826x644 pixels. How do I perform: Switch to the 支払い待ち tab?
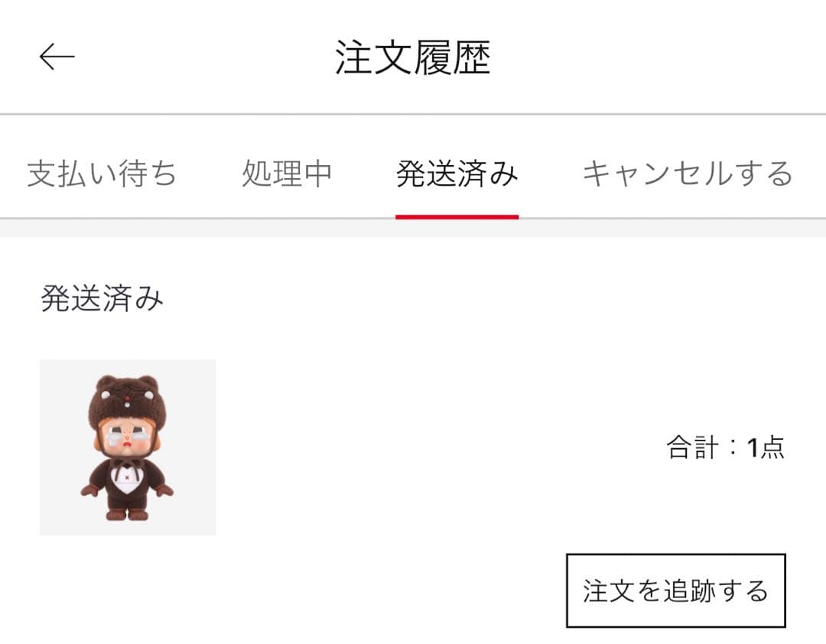tap(102, 174)
